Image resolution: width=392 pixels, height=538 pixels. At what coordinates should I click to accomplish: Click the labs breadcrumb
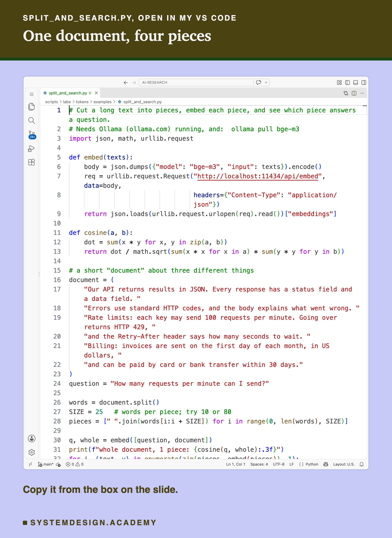tap(67, 102)
